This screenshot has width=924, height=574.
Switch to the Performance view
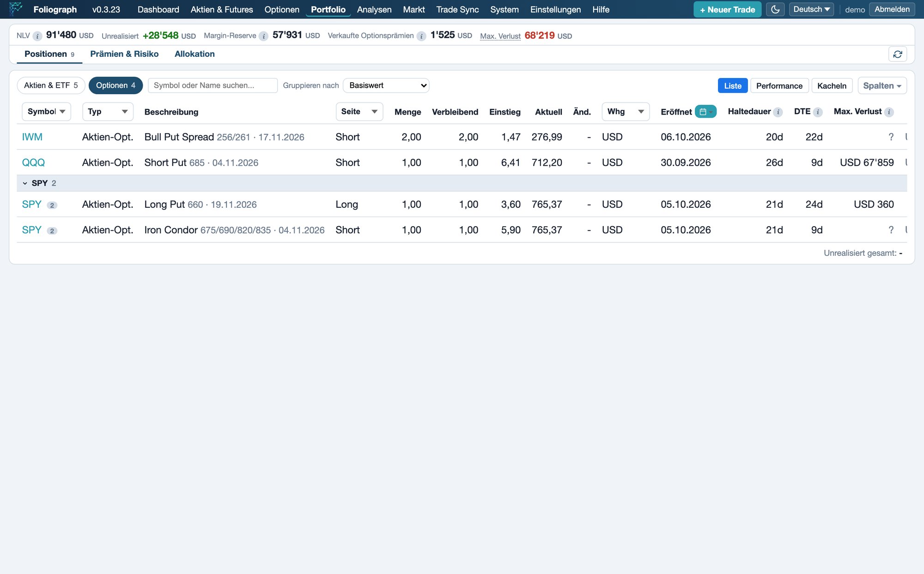click(x=779, y=85)
